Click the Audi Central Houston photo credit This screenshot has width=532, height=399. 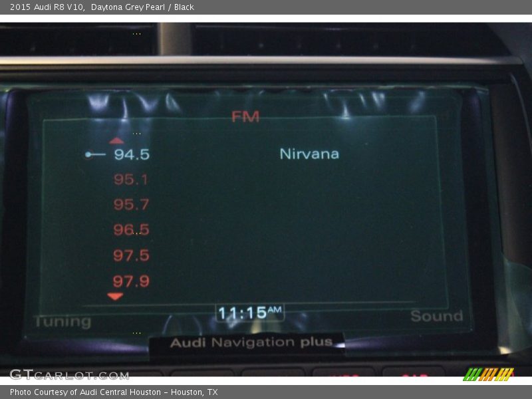114,392
